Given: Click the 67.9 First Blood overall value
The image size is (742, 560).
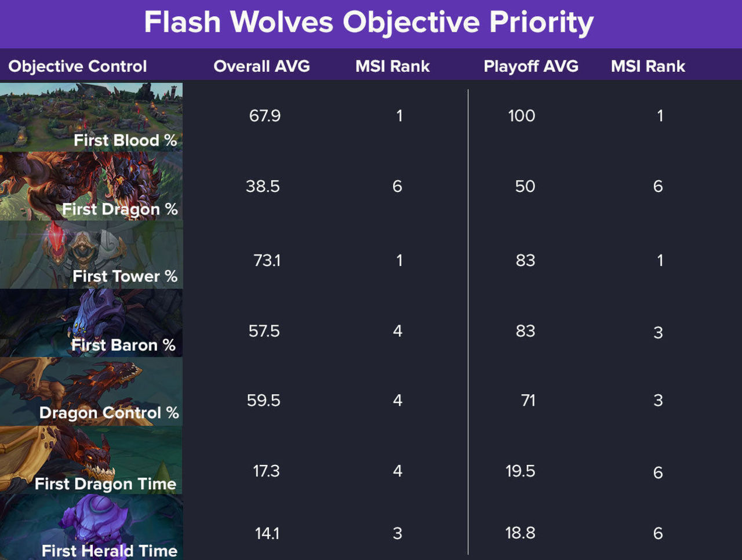Looking at the screenshot, I should 265,115.
